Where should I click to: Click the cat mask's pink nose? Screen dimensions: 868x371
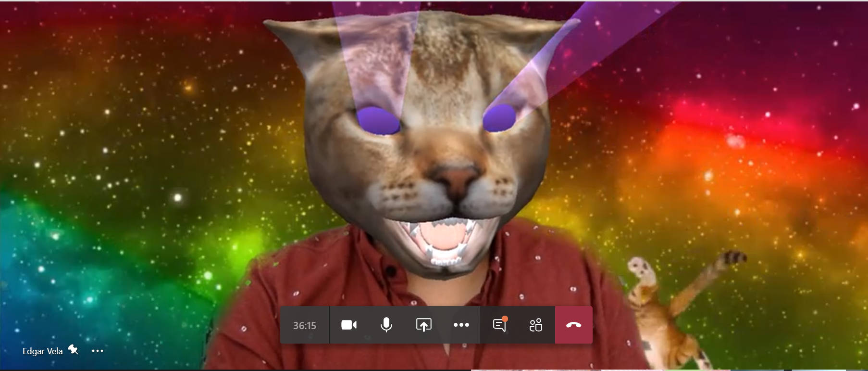pyautogui.click(x=455, y=178)
